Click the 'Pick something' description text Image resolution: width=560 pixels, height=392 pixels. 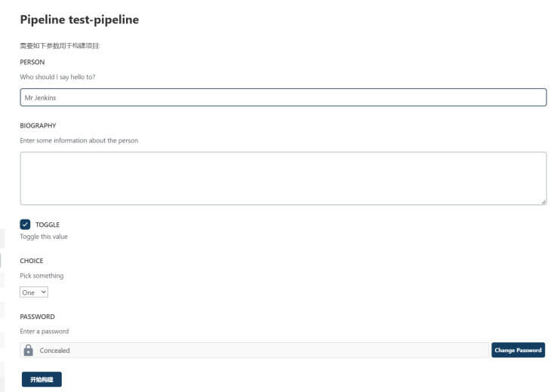pos(42,275)
